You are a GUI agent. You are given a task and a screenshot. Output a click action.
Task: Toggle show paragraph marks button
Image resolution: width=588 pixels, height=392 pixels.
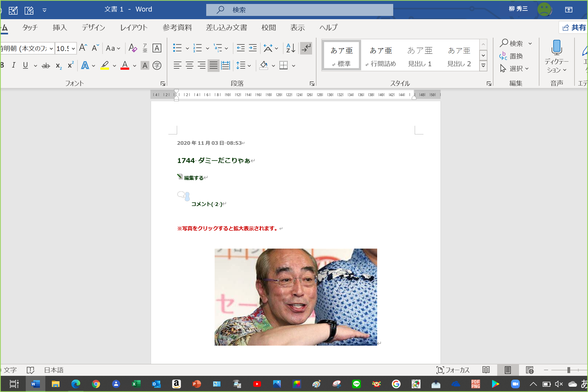pos(306,48)
